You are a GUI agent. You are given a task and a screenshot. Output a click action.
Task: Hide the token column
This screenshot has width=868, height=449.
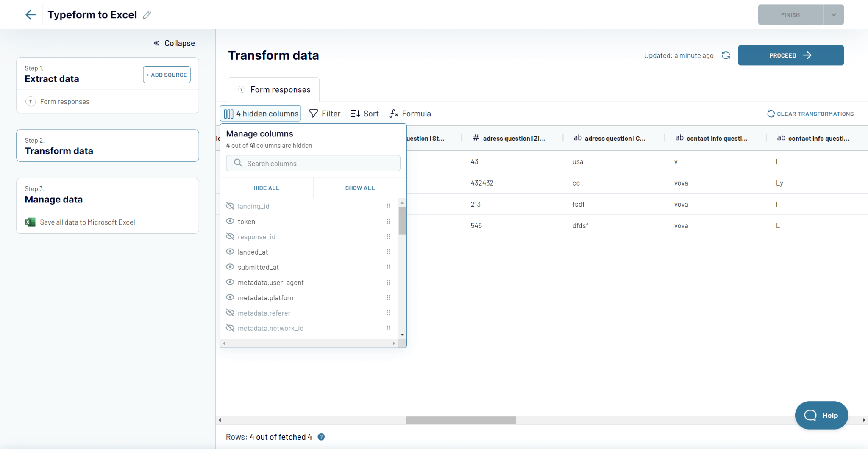[230, 221]
